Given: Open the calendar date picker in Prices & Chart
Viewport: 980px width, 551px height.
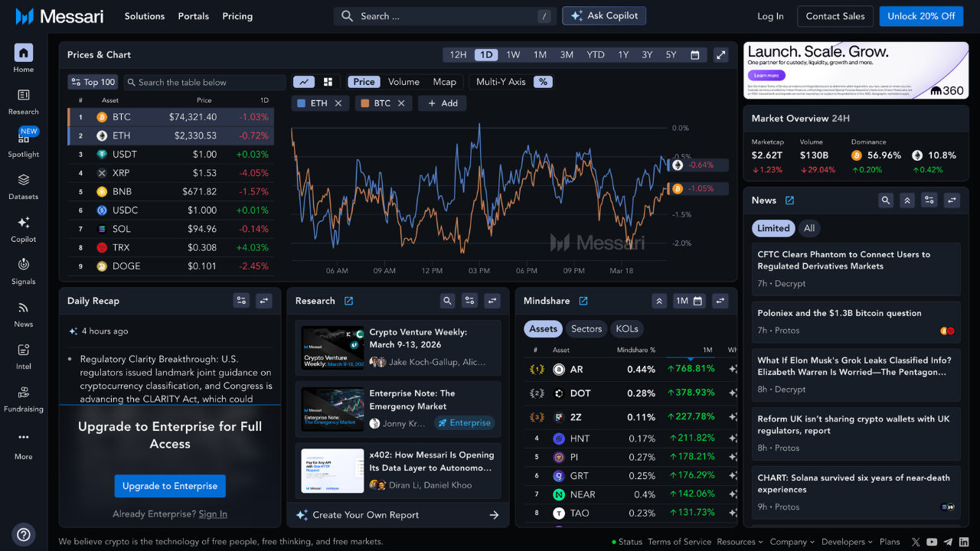Looking at the screenshot, I should [x=694, y=55].
